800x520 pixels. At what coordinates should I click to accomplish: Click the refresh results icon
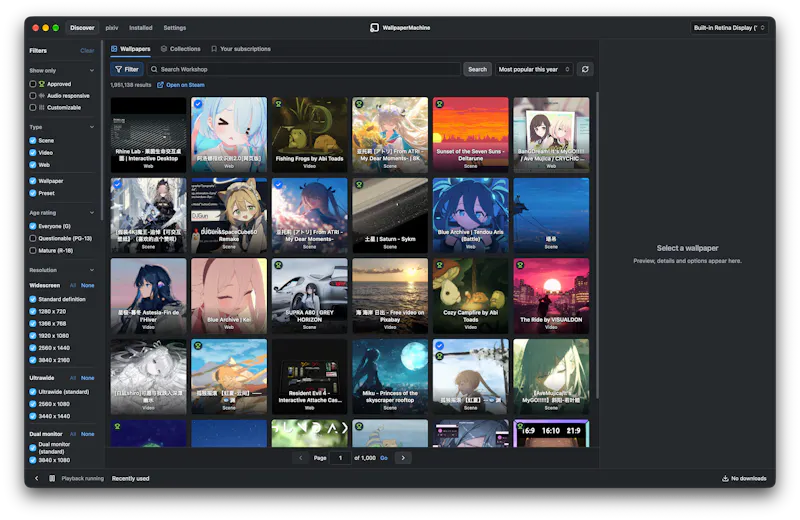pyautogui.click(x=585, y=69)
